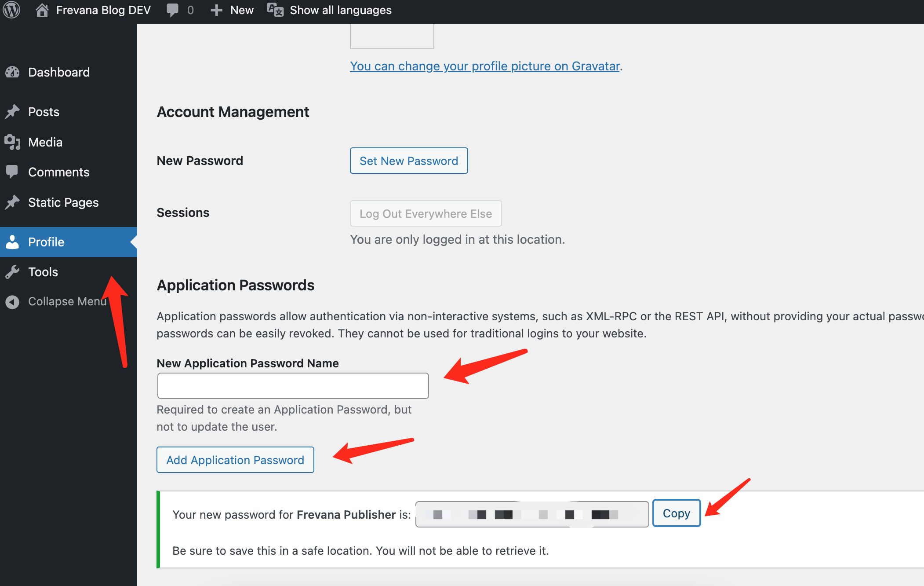Click the Profile user icon
Image resolution: width=924 pixels, height=586 pixels.
click(x=12, y=242)
